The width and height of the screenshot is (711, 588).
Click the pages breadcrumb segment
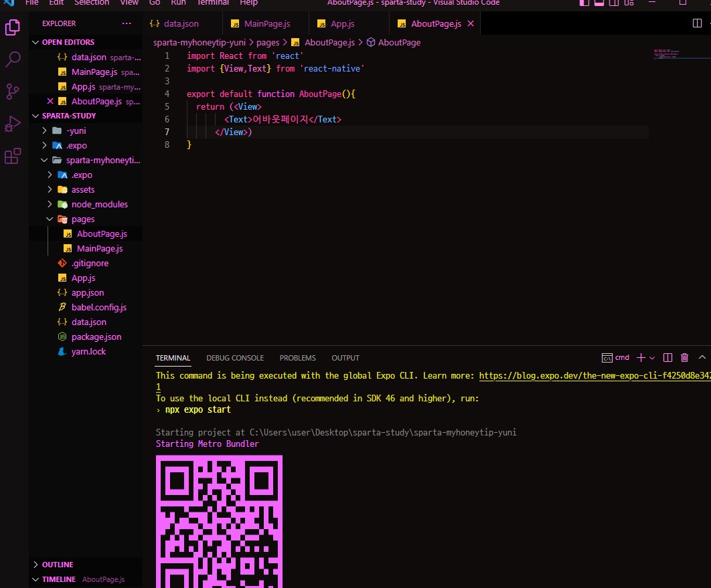[268, 42]
